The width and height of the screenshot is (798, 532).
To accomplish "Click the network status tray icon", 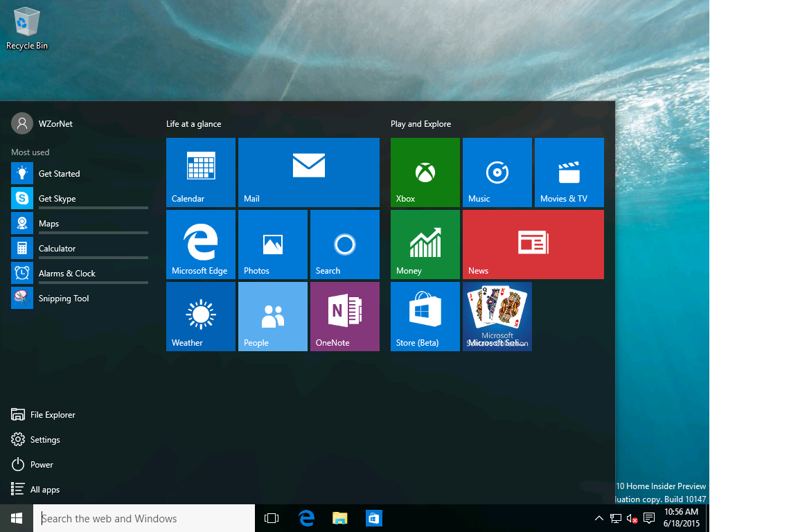I will click(616, 518).
